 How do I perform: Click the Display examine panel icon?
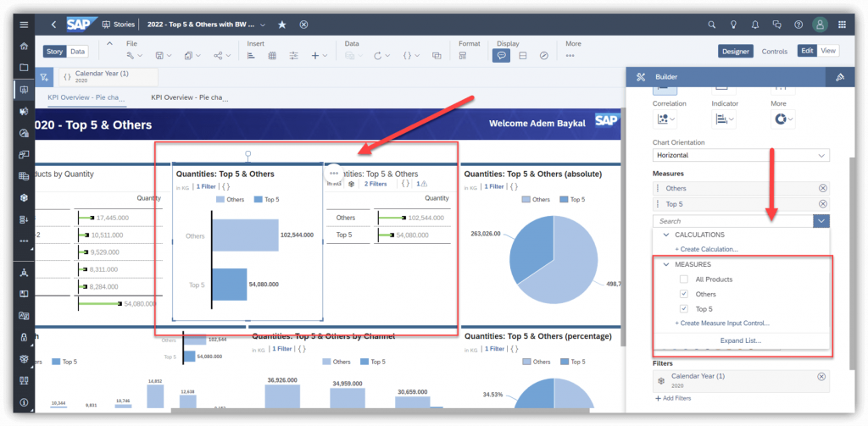[522, 56]
